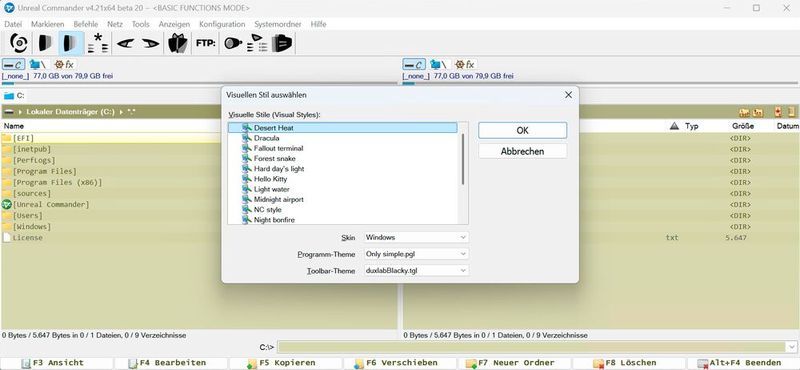Open the Anzeigen menu
The width and height of the screenshot is (800, 370).
point(174,24)
